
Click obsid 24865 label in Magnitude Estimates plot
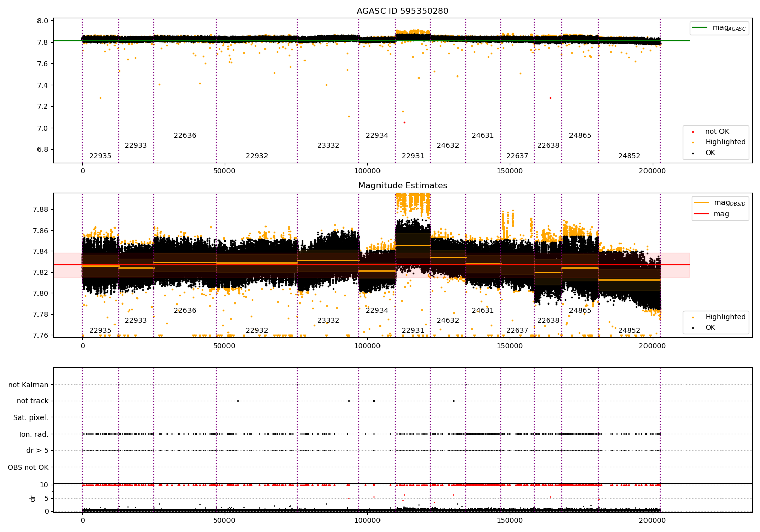tap(580, 310)
